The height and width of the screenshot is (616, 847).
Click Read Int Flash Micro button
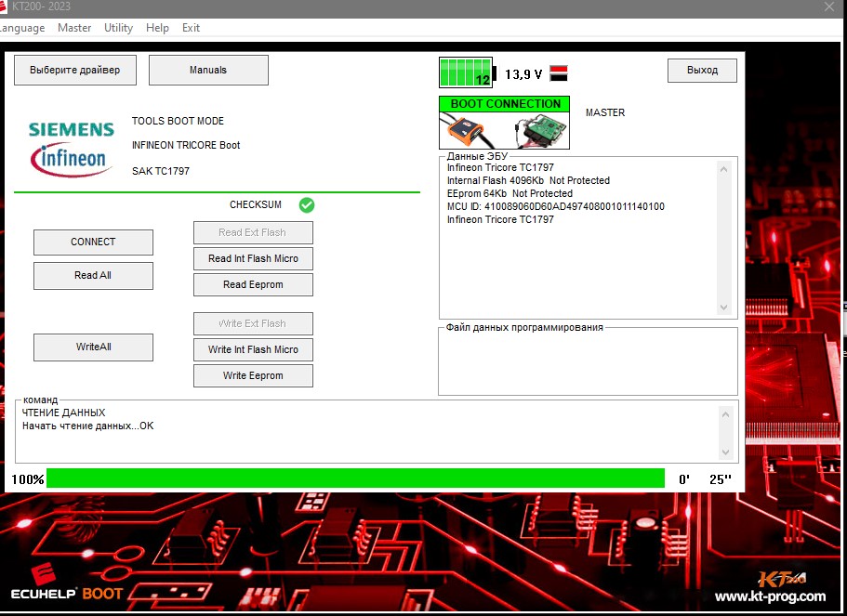253,258
